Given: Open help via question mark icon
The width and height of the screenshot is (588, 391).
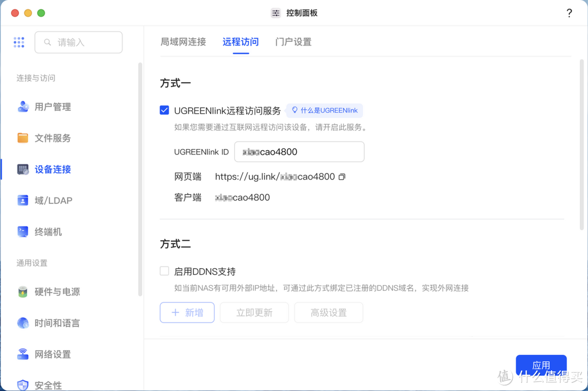Looking at the screenshot, I should [x=569, y=13].
